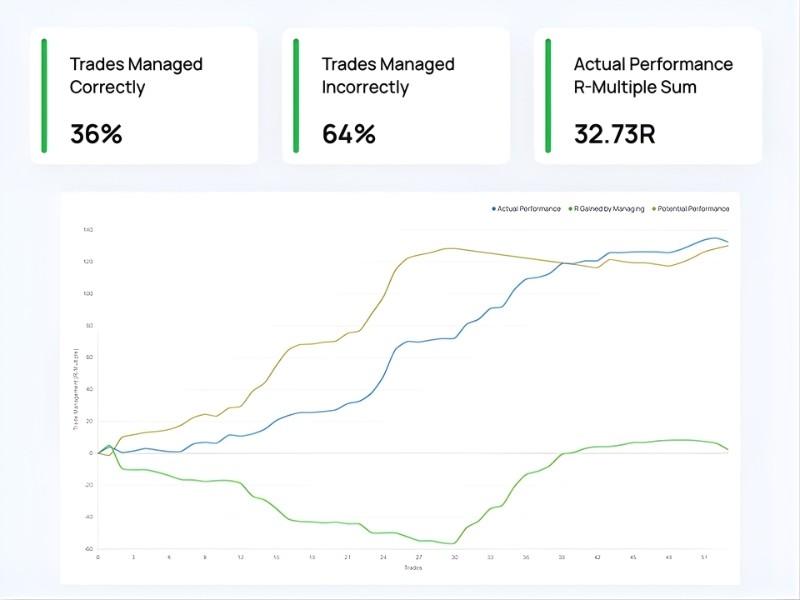This screenshot has height=600, width=800.
Task: Toggle R Gained by Managing legend entry
Action: [609, 208]
